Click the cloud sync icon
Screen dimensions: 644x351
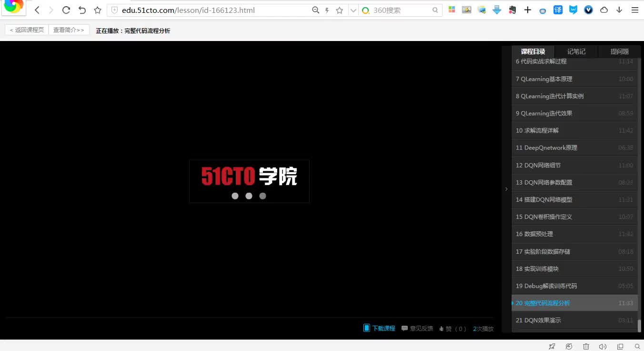(604, 10)
